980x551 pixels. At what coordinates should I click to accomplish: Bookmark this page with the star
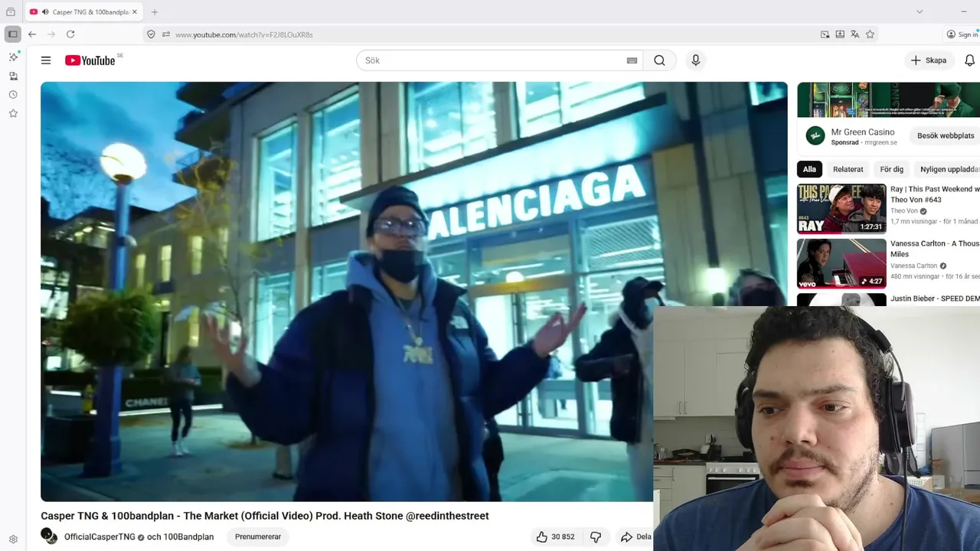(870, 34)
